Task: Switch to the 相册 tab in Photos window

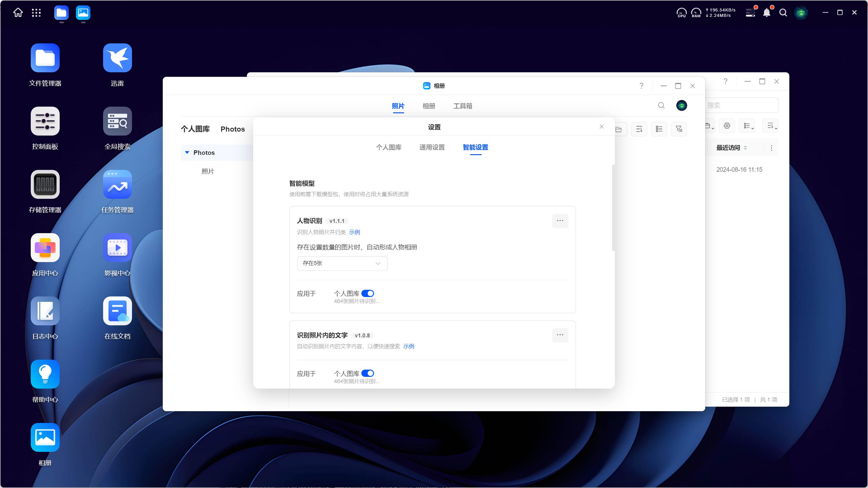Action: (429, 106)
